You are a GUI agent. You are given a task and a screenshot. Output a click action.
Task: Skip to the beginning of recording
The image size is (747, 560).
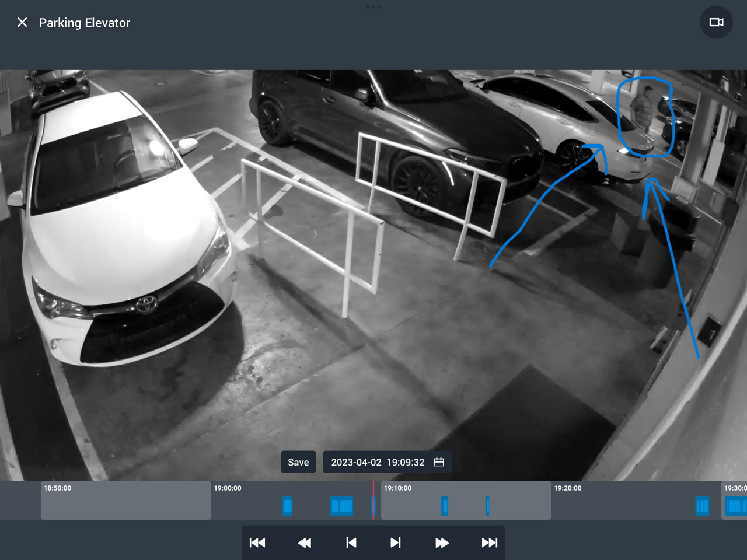click(x=257, y=542)
